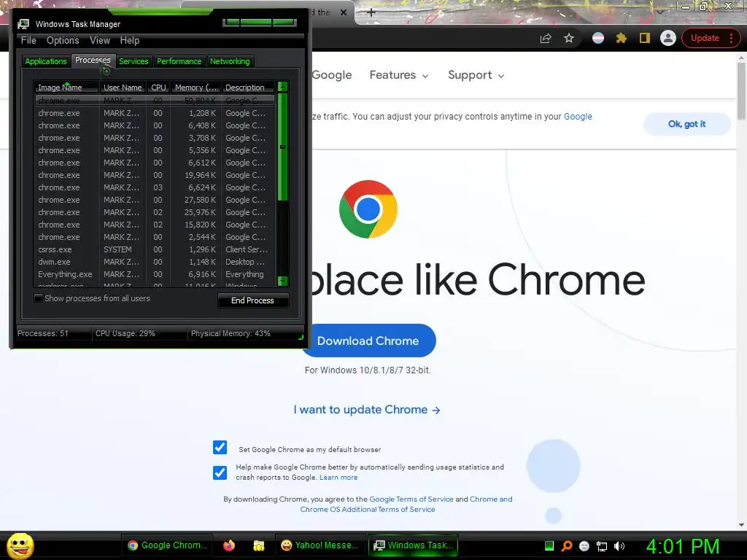Click the green CPU meter tray icon
Viewport: 747px width, 560px height.
click(x=549, y=545)
